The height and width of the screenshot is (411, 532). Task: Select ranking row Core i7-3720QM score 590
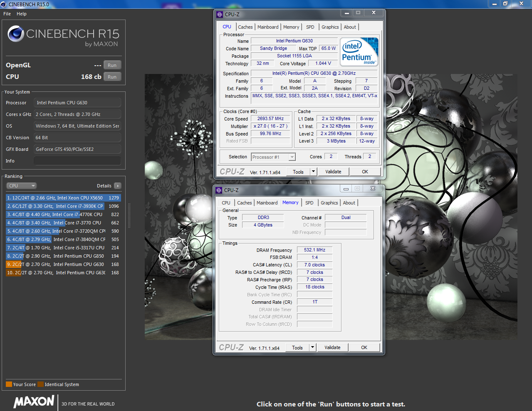63,231
